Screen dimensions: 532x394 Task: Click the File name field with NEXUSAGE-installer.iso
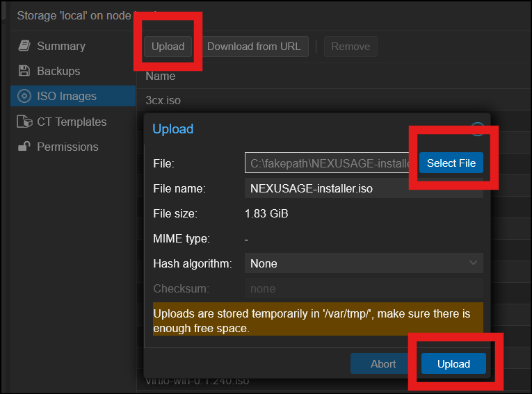pyautogui.click(x=363, y=188)
